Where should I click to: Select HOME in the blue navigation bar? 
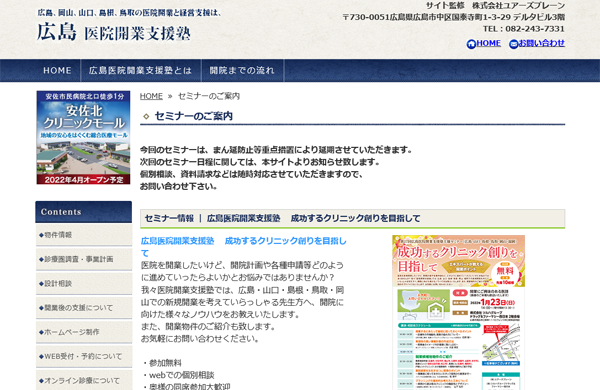[57, 70]
